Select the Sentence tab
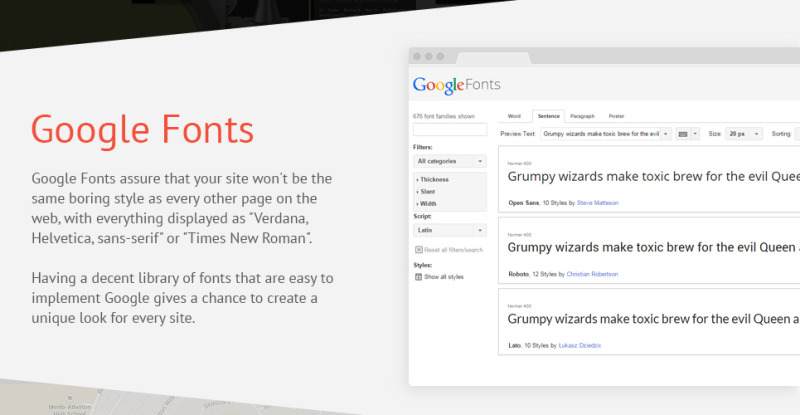800x415 pixels. coord(548,116)
